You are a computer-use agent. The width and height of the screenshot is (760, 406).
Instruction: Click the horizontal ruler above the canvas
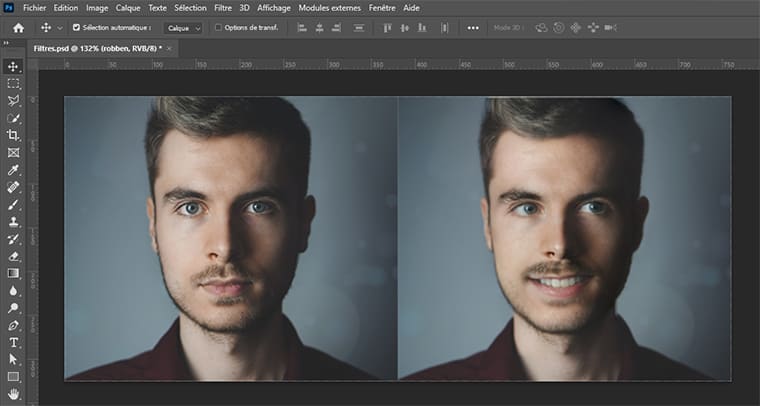tap(399, 64)
